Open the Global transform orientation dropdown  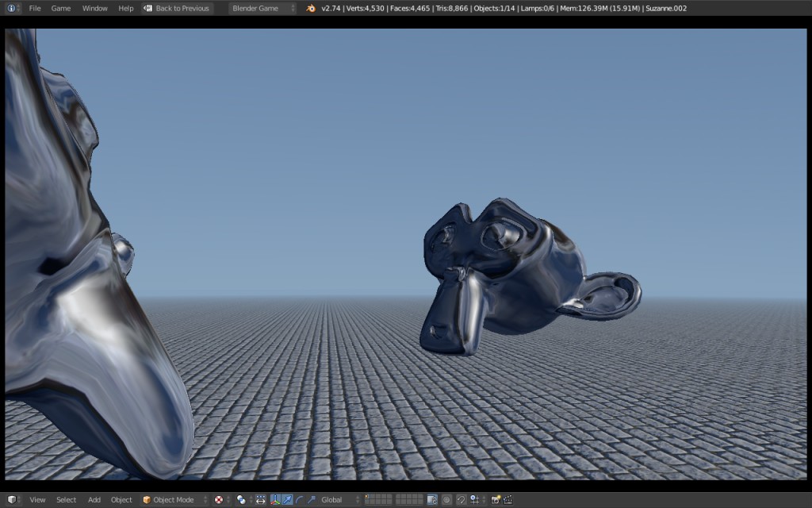[333, 500]
